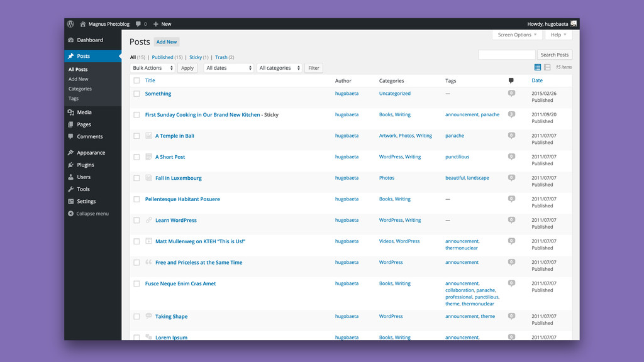The width and height of the screenshot is (644, 362).
Task: Open the WordPress logo menu
Action: click(70, 24)
